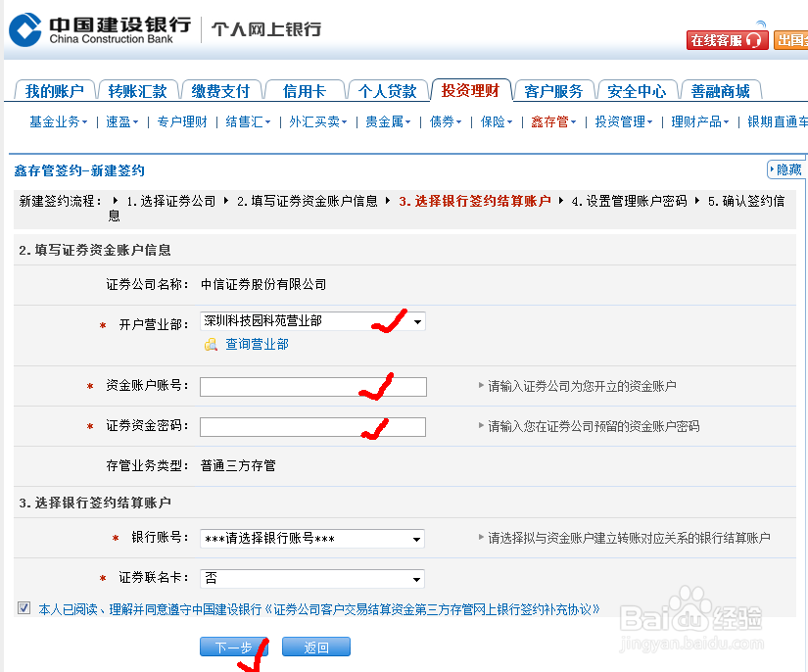The image size is (808, 672).
Task: Click the 鑫存管签约-新建签约 heading
Action: pos(79,170)
